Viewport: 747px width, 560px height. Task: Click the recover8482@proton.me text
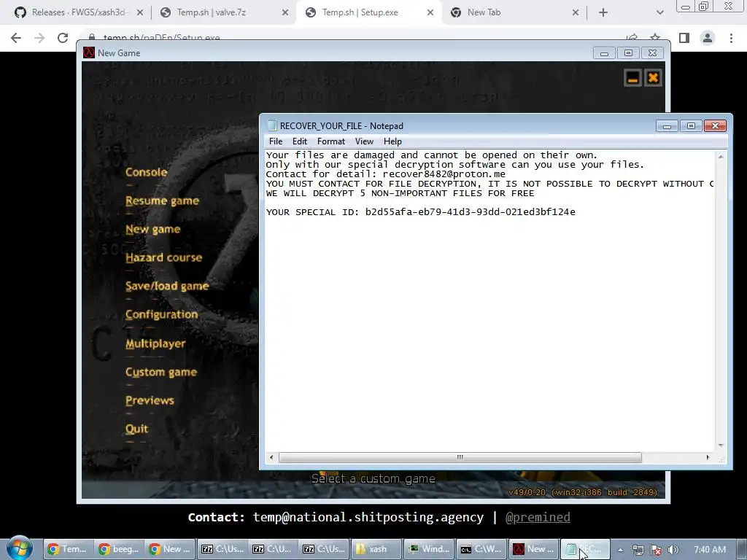pos(444,174)
